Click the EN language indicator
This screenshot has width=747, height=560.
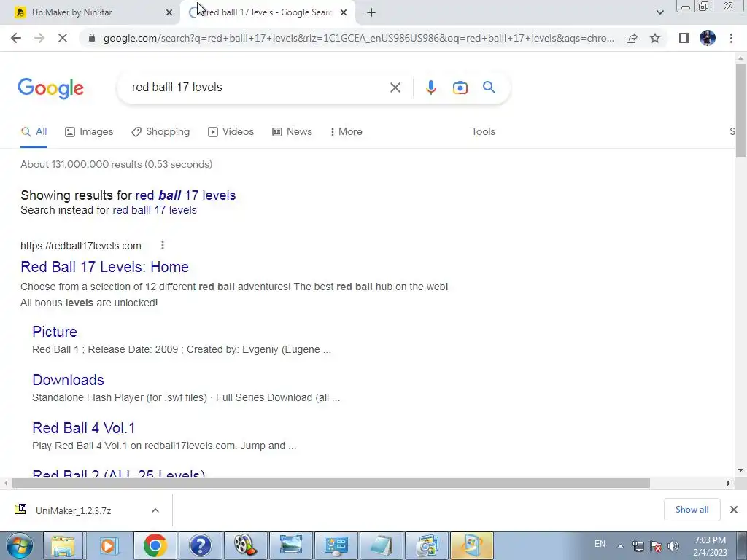(600, 544)
